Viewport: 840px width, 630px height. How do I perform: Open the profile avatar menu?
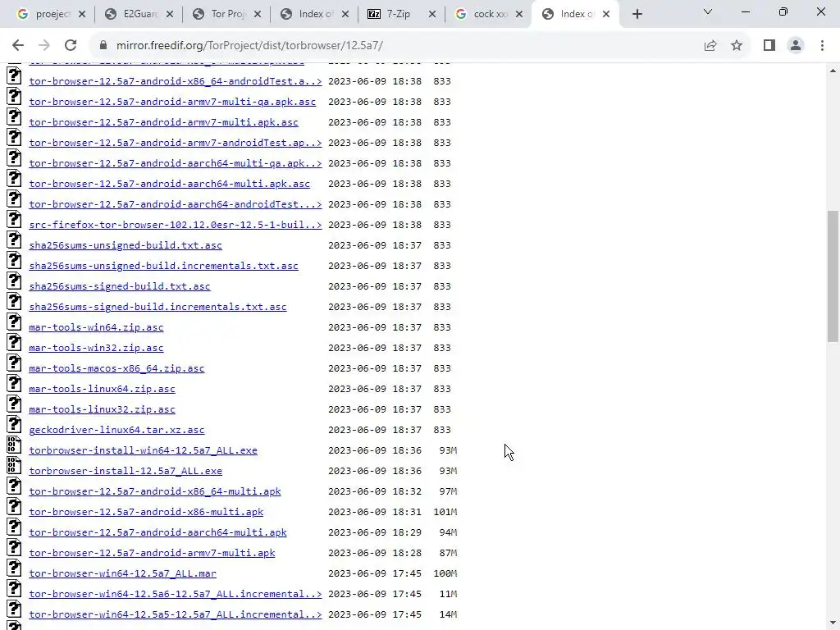point(796,46)
